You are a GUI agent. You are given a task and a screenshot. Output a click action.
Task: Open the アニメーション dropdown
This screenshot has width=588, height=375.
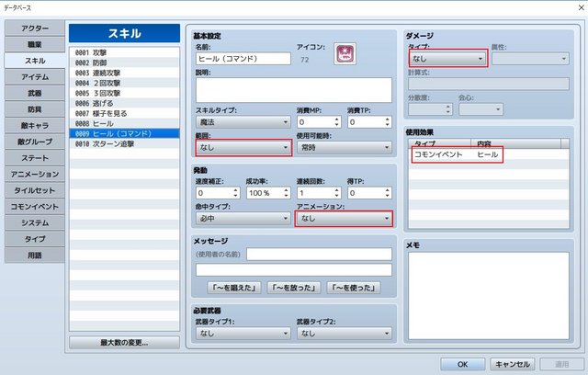[344, 218]
